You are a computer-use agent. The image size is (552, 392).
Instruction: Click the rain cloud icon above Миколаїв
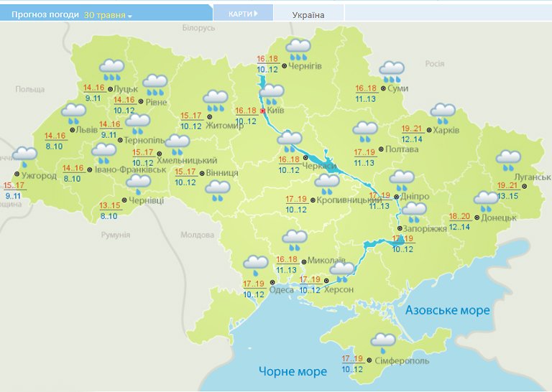[295, 240]
